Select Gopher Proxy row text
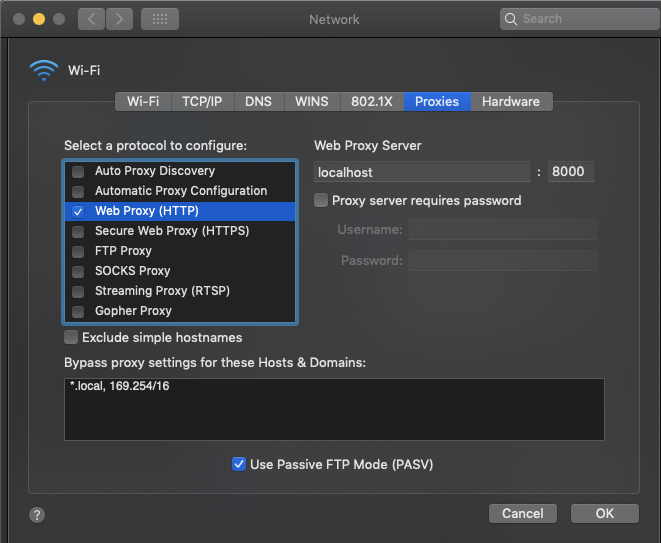This screenshot has width=661, height=543. [134, 311]
